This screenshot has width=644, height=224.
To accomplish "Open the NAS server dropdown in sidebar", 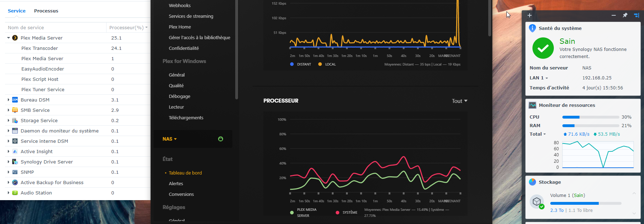I will [x=170, y=139].
